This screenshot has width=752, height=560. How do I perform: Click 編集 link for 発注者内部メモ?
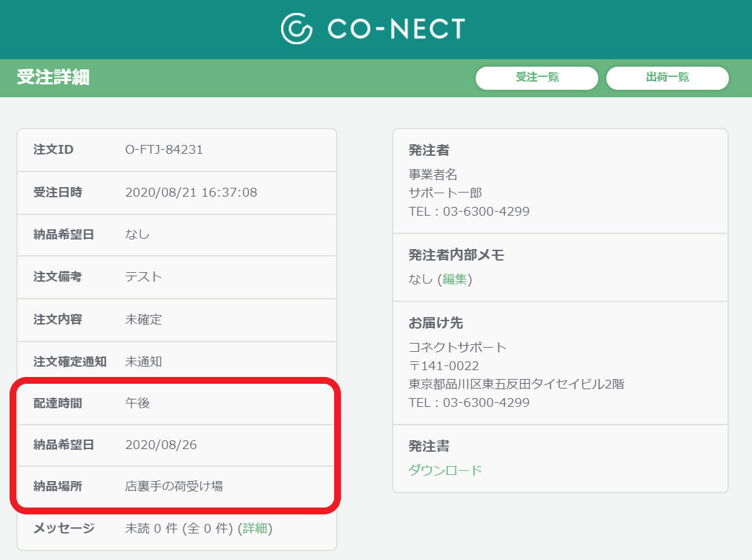(x=455, y=279)
